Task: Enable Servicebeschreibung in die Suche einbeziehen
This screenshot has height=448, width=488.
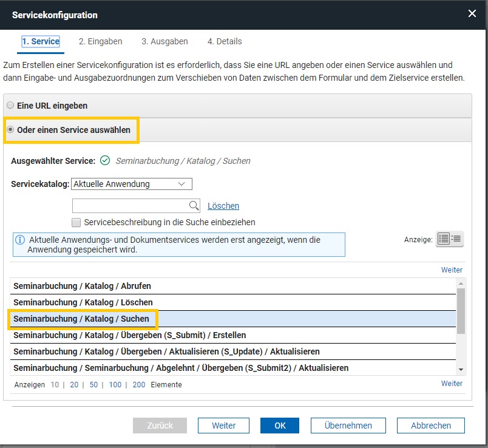Action: tap(76, 222)
